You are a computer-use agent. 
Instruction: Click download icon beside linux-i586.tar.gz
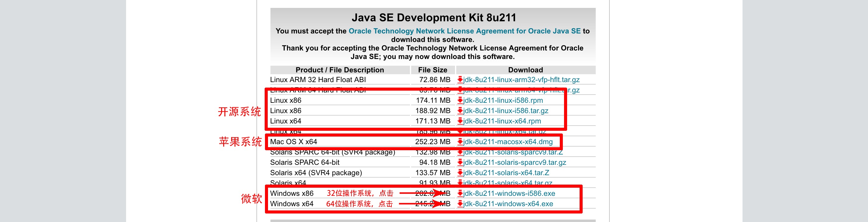(x=460, y=111)
